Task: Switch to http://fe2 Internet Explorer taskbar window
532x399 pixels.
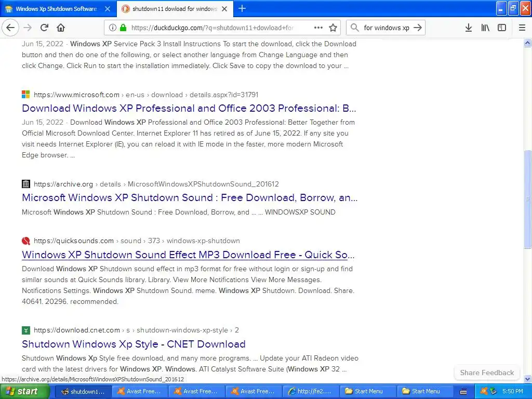Action: click(311, 391)
